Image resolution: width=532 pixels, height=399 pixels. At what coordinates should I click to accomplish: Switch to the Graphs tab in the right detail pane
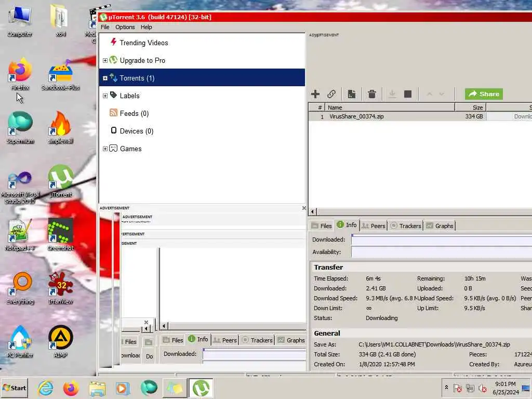point(440,225)
